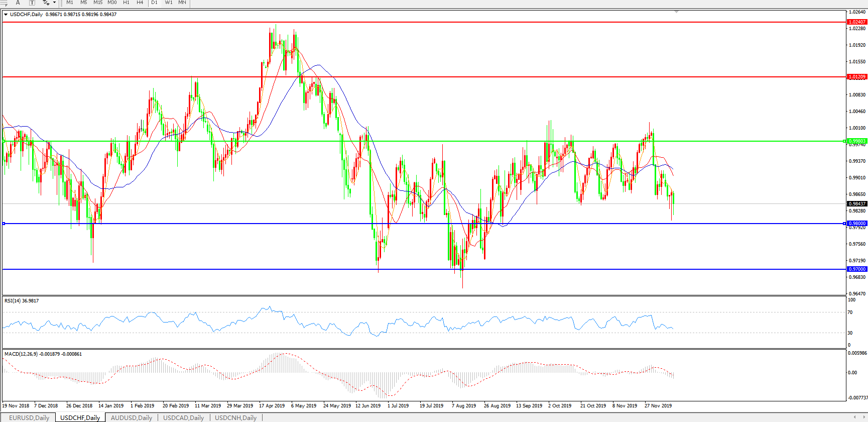Click the chart shift triangle marker
868x422 pixels.
676,12
